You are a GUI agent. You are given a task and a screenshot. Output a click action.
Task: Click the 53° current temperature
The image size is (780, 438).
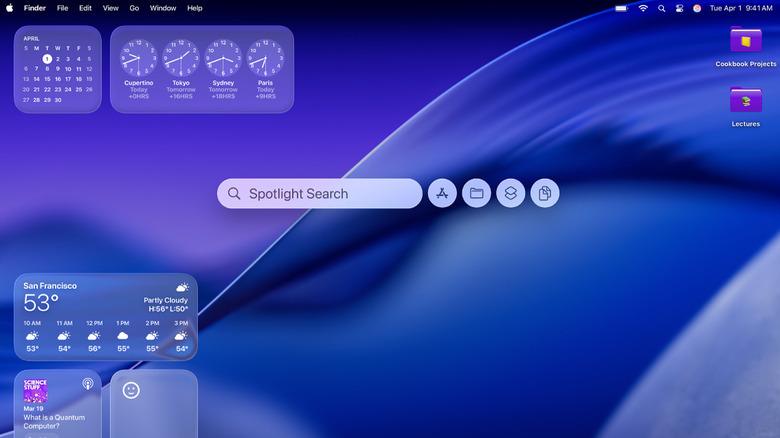[41, 303]
